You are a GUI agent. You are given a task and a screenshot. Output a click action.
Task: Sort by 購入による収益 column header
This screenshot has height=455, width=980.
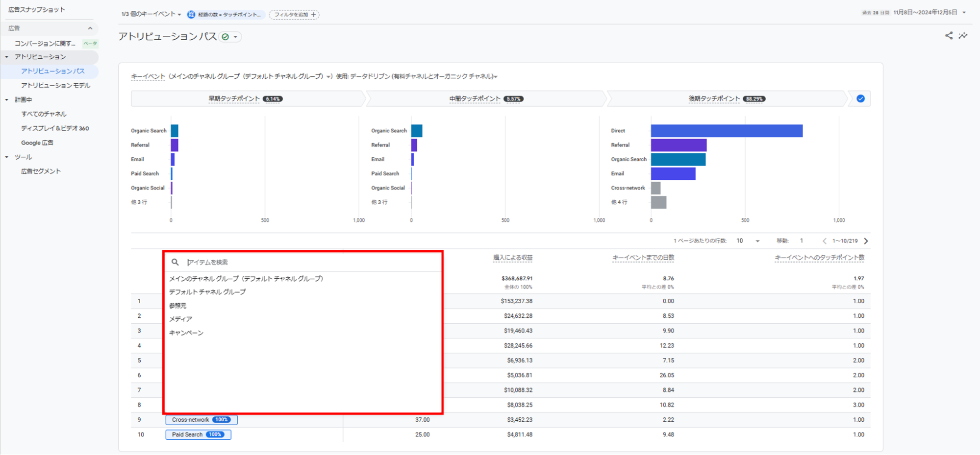click(513, 258)
